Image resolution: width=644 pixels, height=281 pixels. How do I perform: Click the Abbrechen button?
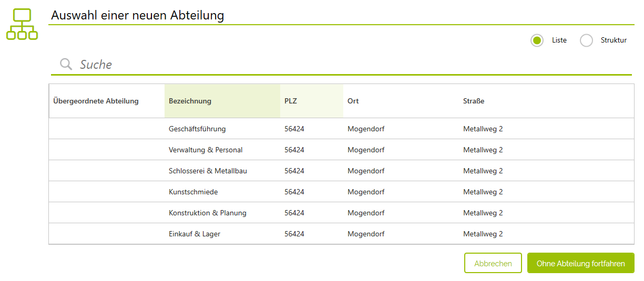[x=493, y=263]
